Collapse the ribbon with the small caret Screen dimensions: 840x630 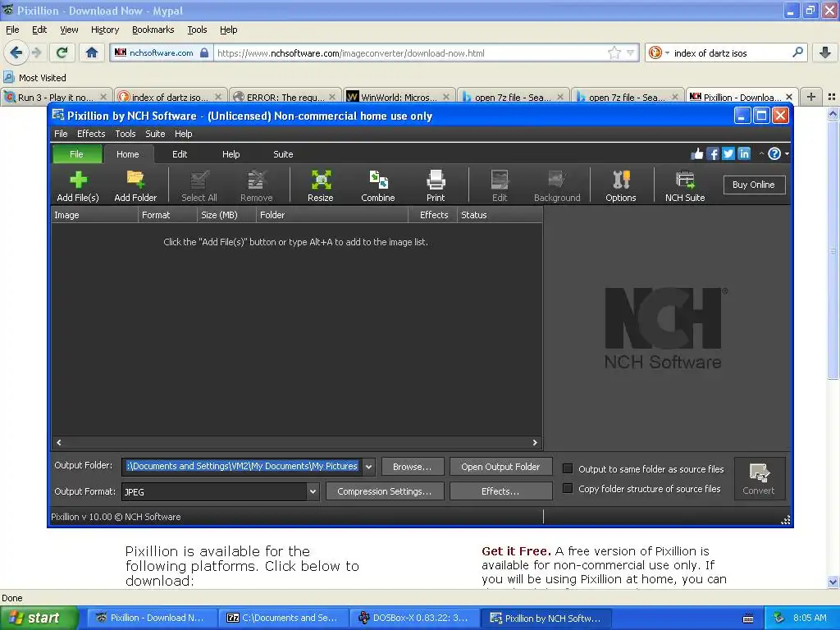761,153
